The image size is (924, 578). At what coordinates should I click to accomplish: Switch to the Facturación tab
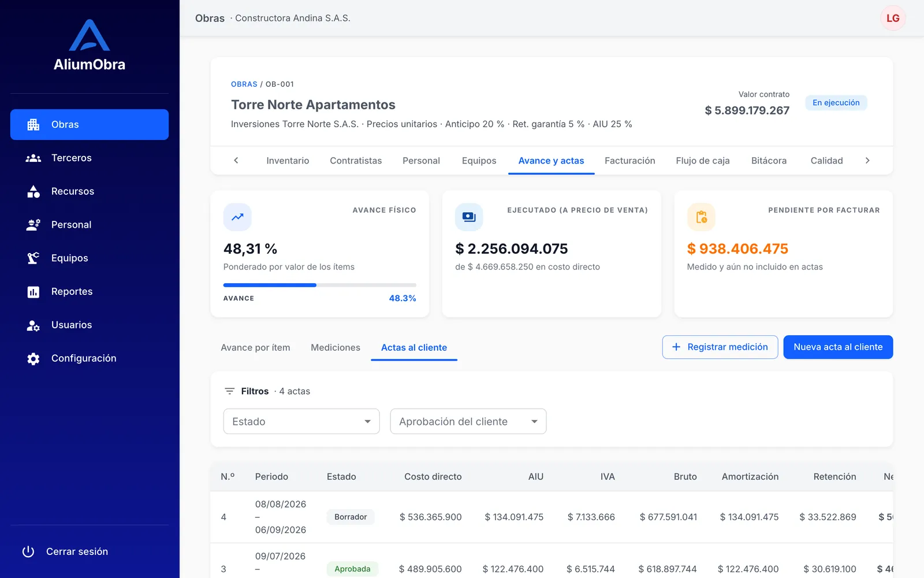click(629, 161)
